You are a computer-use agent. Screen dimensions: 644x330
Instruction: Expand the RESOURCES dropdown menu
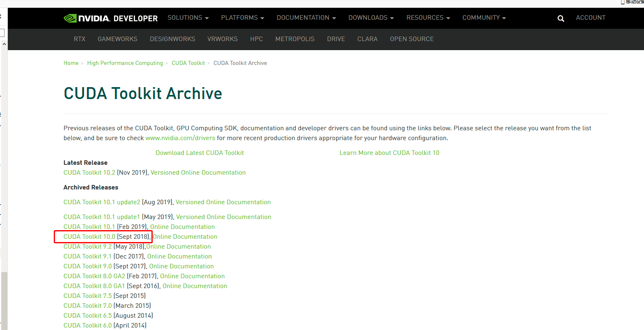coord(428,18)
